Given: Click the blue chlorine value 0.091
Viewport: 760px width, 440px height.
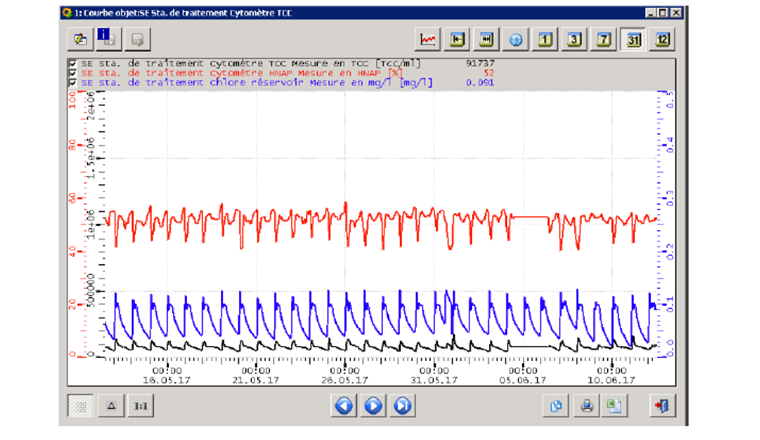Looking at the screenshot, I should click(480, 83).
